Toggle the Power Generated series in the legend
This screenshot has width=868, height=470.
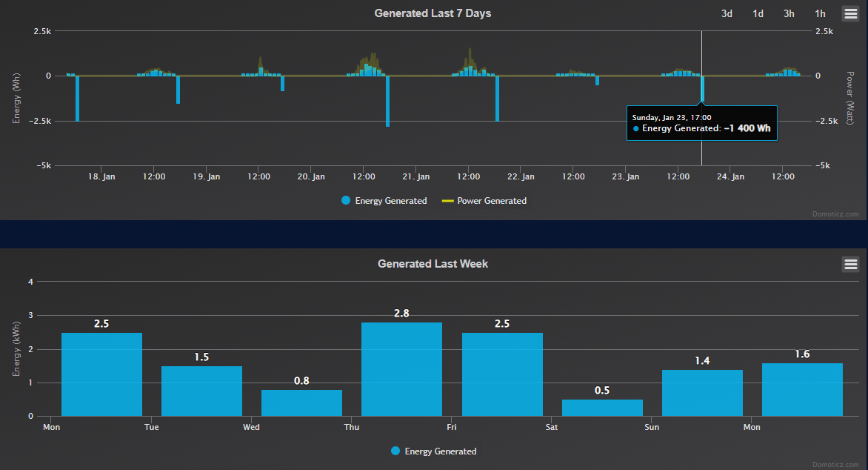(484, 201)
